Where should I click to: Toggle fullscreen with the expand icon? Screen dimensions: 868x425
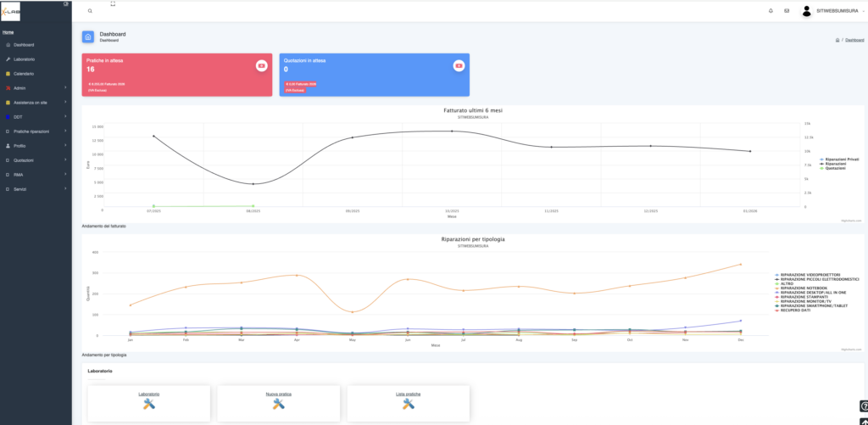113,3
